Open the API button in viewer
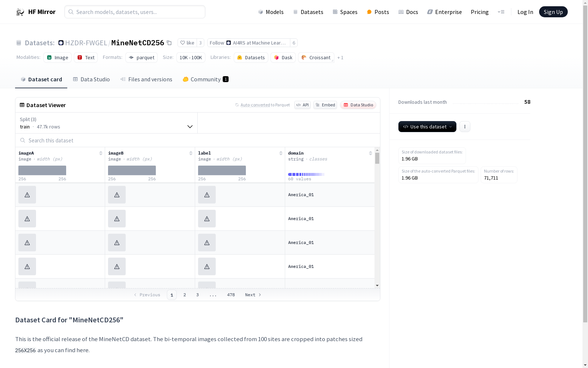588x368 pixels. [x=302, y=105]
